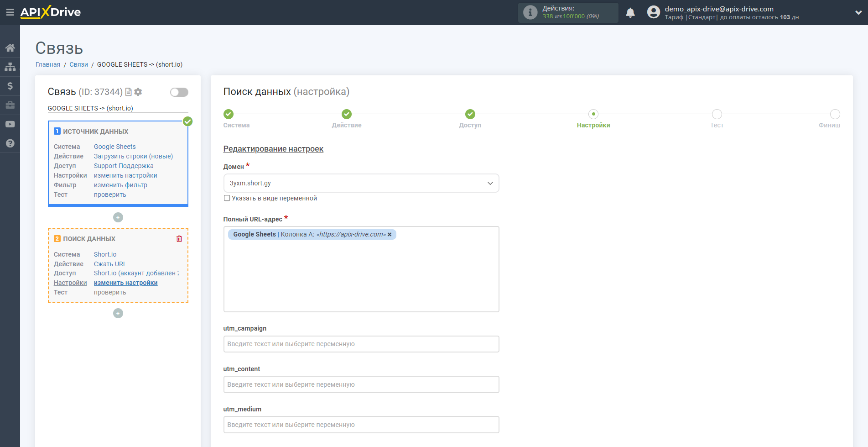Click the utm_medium input field
This screenshot has width=868, height=447.
click(361, 425)
